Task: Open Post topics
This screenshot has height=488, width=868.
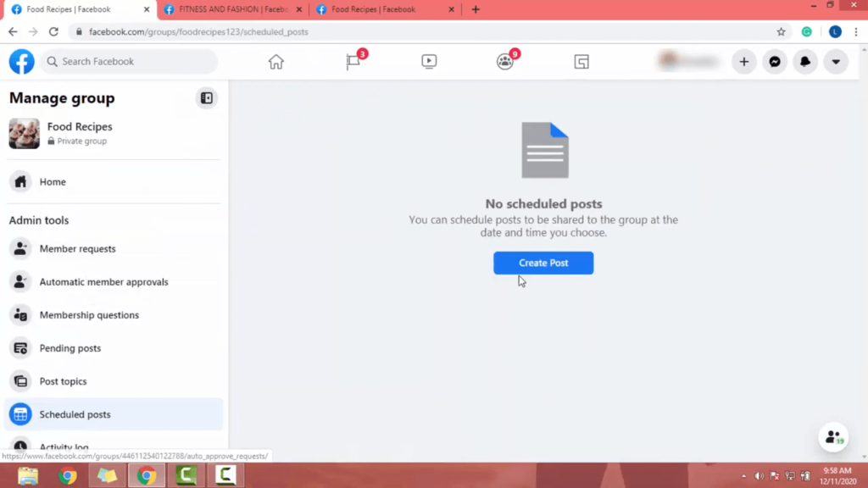Action: (x=114, y=381)
